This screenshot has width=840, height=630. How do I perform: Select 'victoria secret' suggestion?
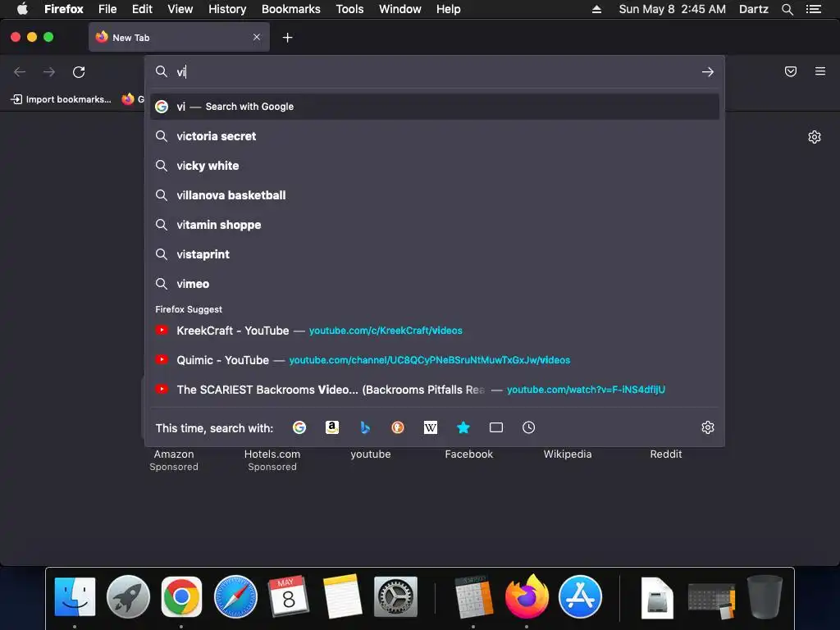pos(435,136)
